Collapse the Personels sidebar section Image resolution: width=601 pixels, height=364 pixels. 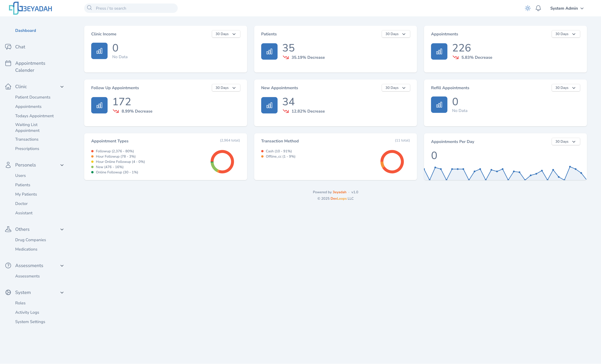[x=62, y=165]
